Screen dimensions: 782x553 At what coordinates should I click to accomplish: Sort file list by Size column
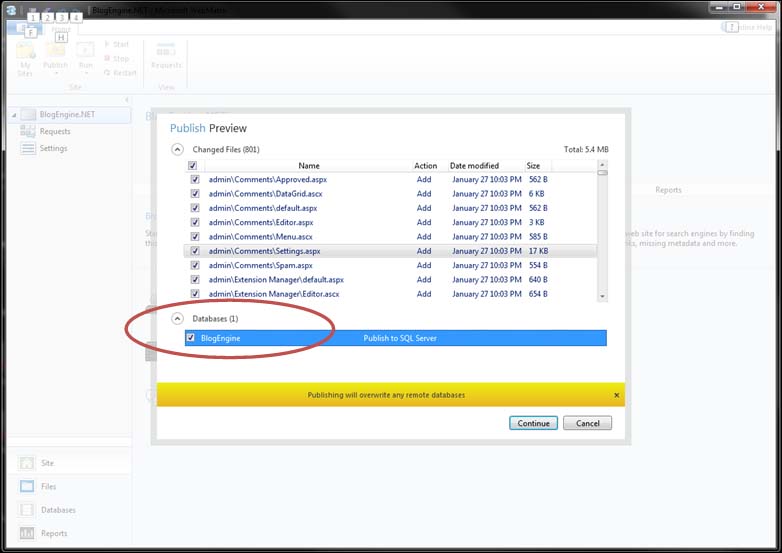(533, 166)
